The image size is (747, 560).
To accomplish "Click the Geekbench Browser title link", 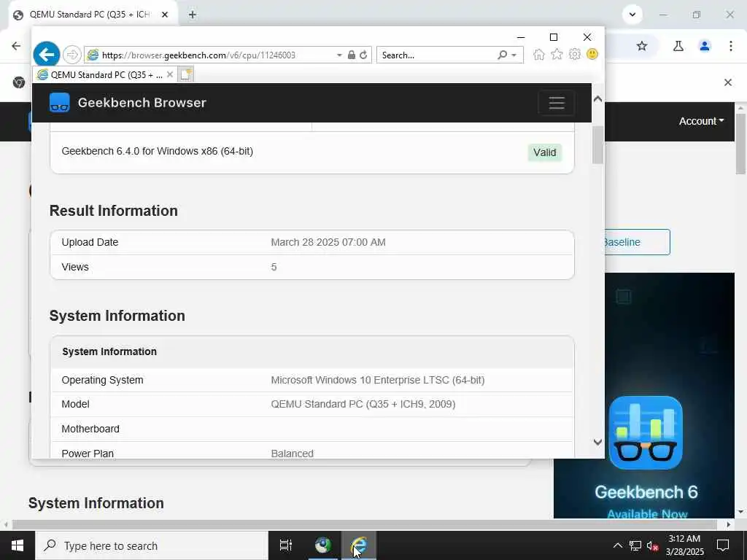I will 142,102.
